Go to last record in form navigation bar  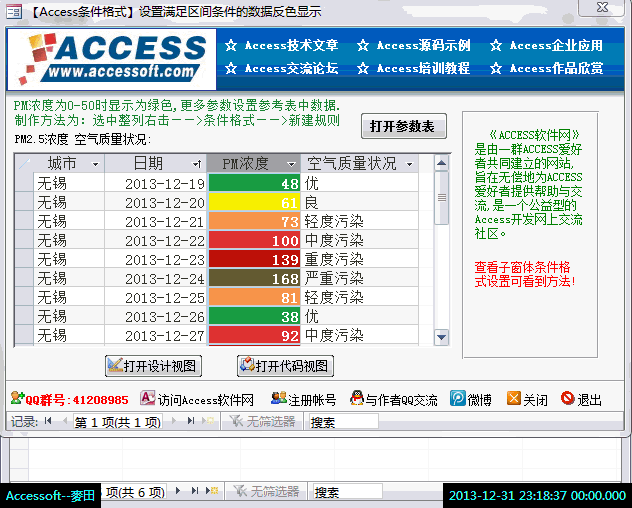point(191,421)
